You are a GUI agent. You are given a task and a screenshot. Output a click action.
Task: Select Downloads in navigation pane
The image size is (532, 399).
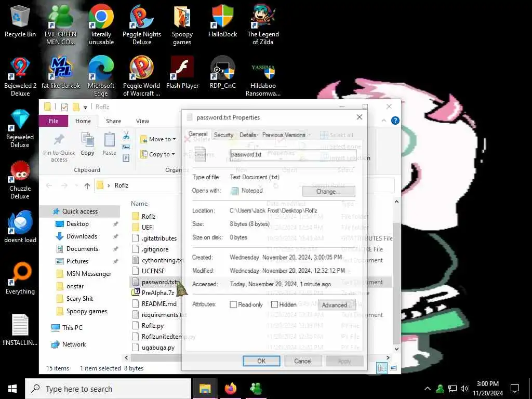pyautogui.click(x=82, y=236)
